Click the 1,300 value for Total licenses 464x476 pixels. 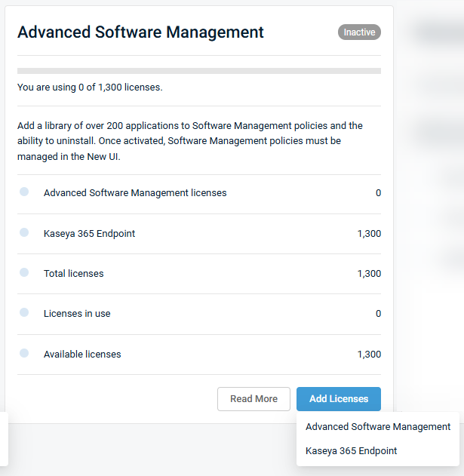point(369,274)
